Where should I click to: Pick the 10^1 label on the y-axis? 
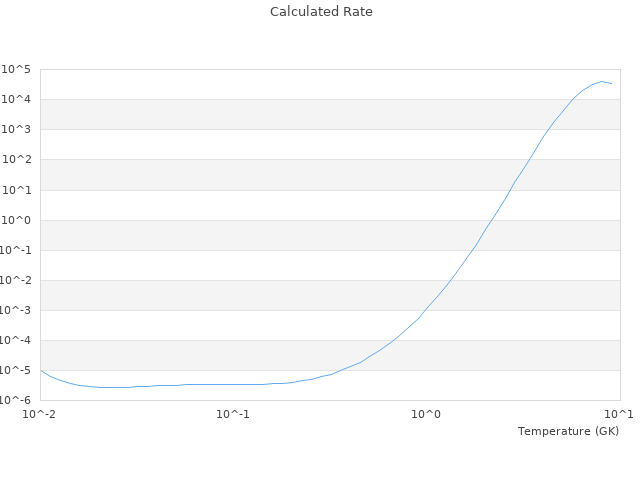16,190
